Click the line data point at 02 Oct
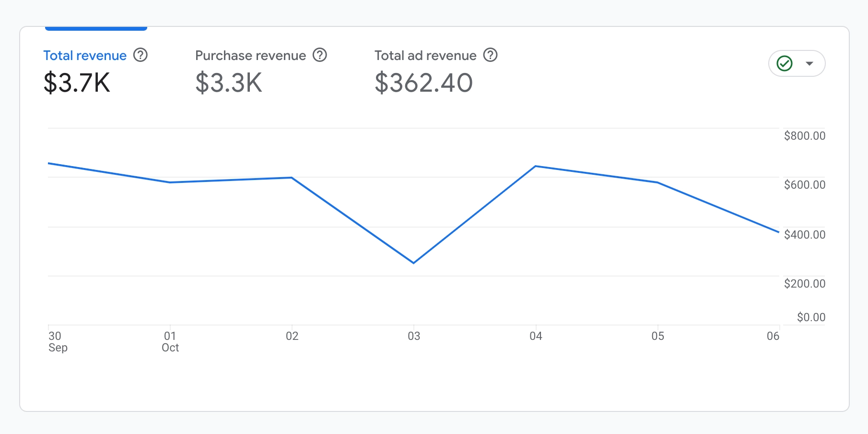Viewport: 868px width, 434px height. pos(292,178)
